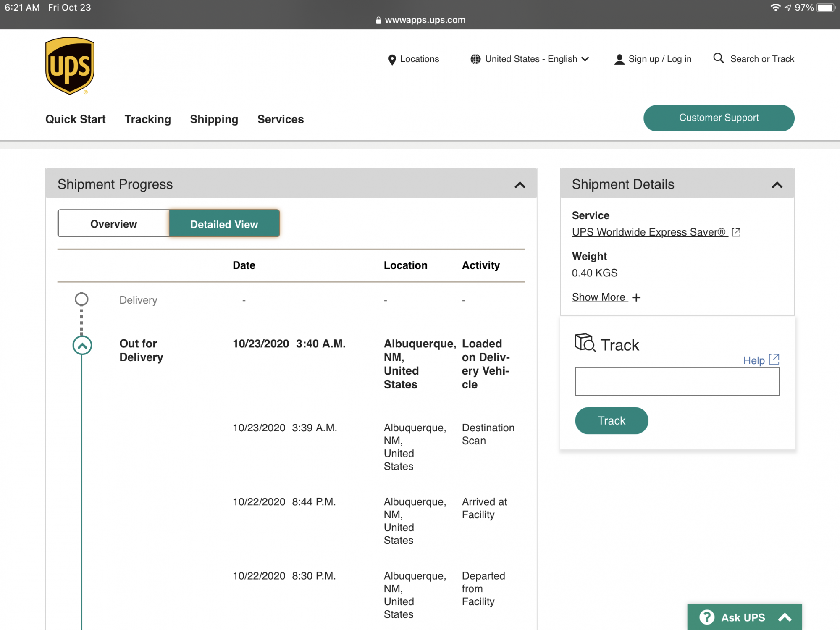Image resolution: width=840 pixels, height=630 pixels.
Task: Click the 10/22/2020 8:44 P.M. date entry
Action: 284,502
